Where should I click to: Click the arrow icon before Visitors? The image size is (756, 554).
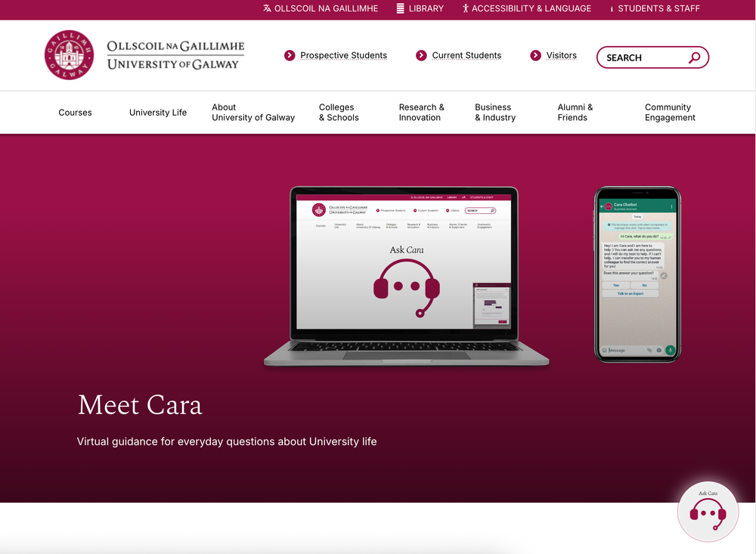[x=535, y=55]
